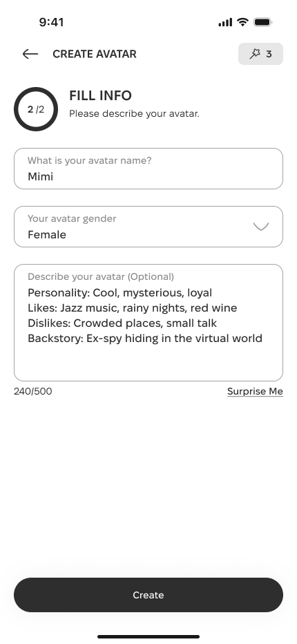Tap the CREATE AVATAR header title
Image resolution: width=297 pixels, height=644 pixels.
click(x=95, y=54)
